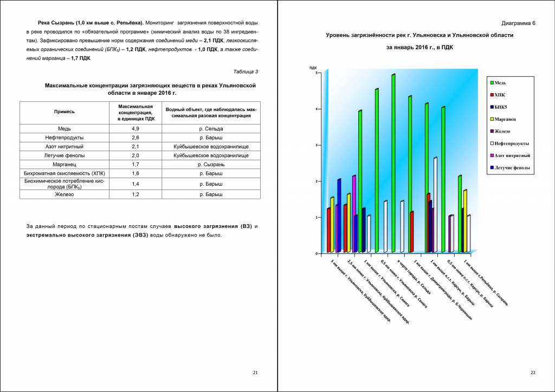Click the bold text '1,7 ПДК' in the paragraph
Image resolution: width=555 pixels, height=392 pixels.
[81, 58]
